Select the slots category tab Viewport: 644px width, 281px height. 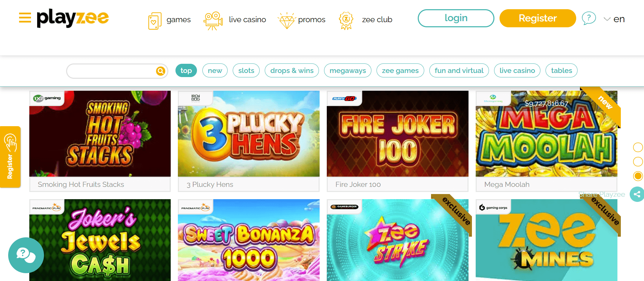(246, 71)
